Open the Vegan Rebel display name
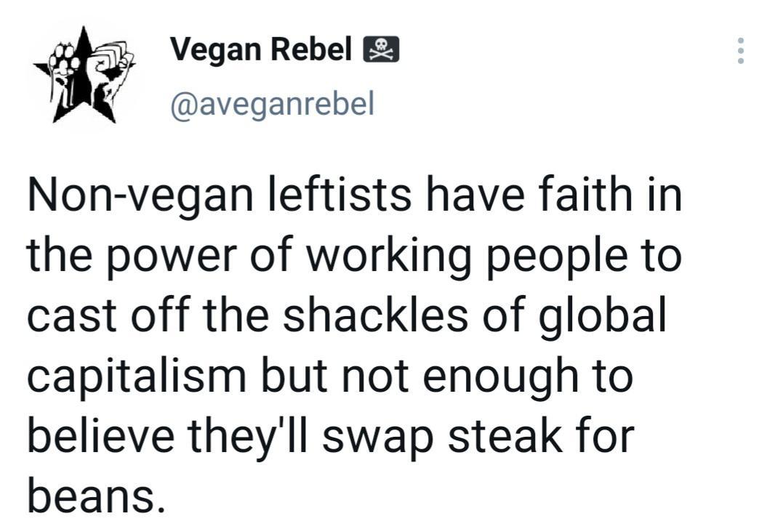767x532 pixels. click(x=261, y=49)
